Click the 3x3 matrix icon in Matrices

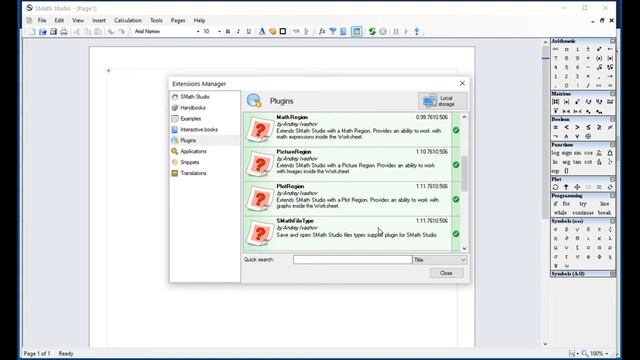click(556, 102)
